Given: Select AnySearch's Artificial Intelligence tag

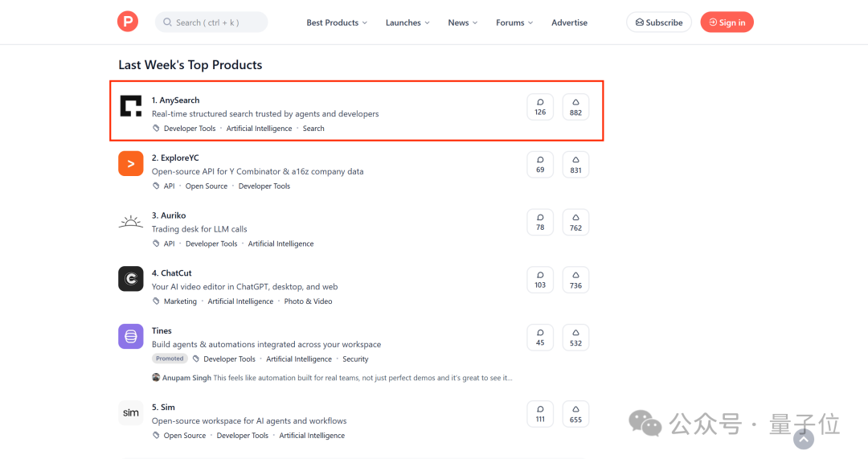Looking at the screenshot, I should click(259, 129).
